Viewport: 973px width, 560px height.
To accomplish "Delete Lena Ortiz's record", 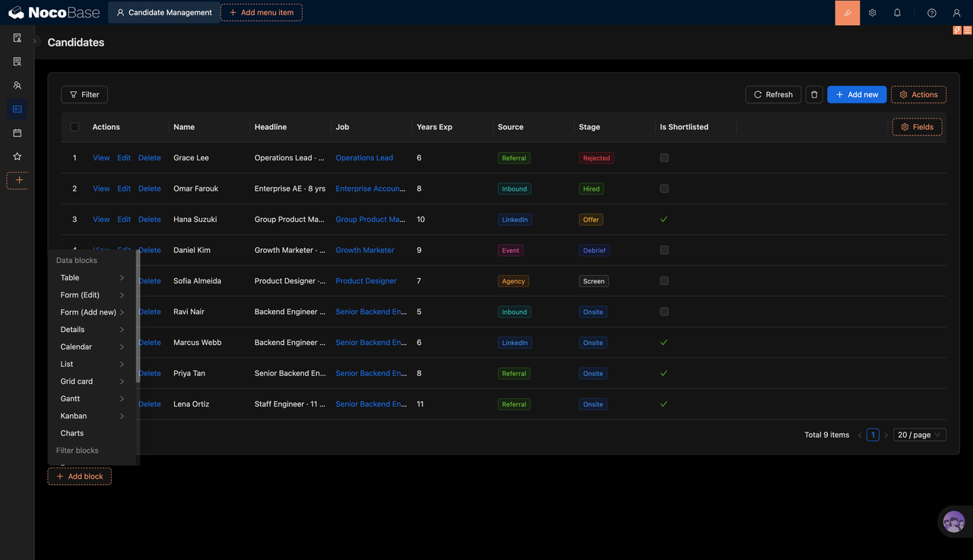I will click(x=150, y=404).
